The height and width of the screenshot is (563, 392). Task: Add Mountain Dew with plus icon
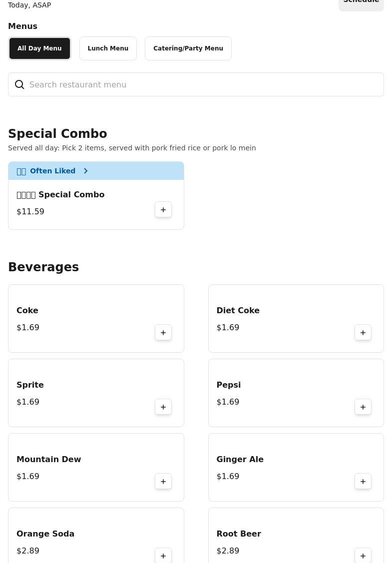pyautogui.click(x=163, y=482)
